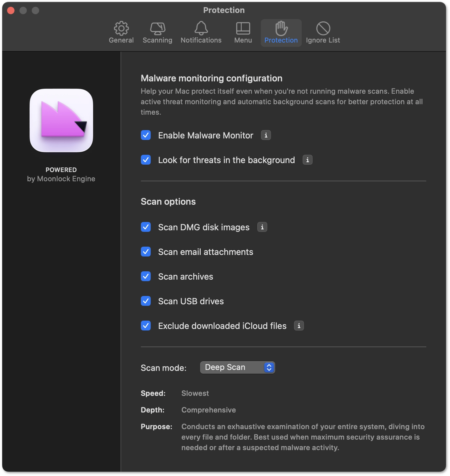Show info for Enable Malware Monitor

(x=266, y=135)
